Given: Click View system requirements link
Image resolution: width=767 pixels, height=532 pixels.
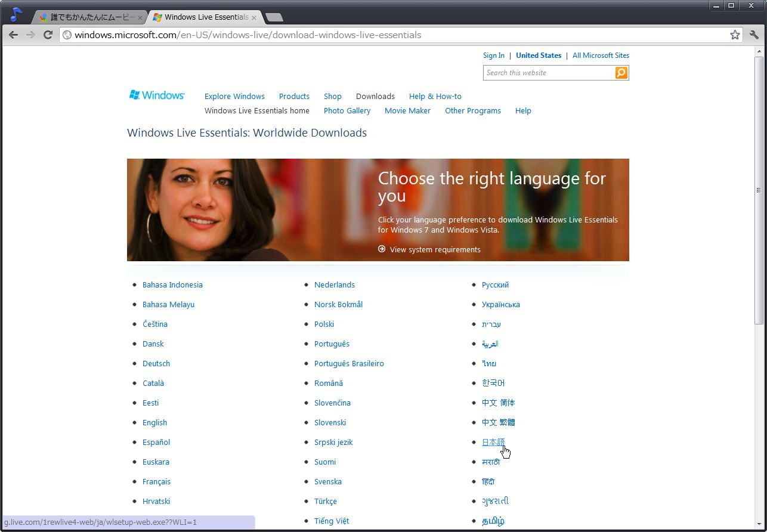Looking at the screenshot, I should click(435, 249).
